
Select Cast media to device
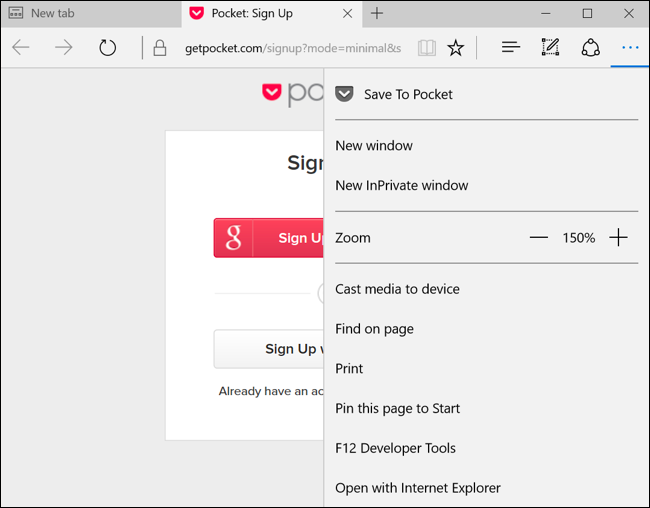pyautogui.click(x=397, y=289)
